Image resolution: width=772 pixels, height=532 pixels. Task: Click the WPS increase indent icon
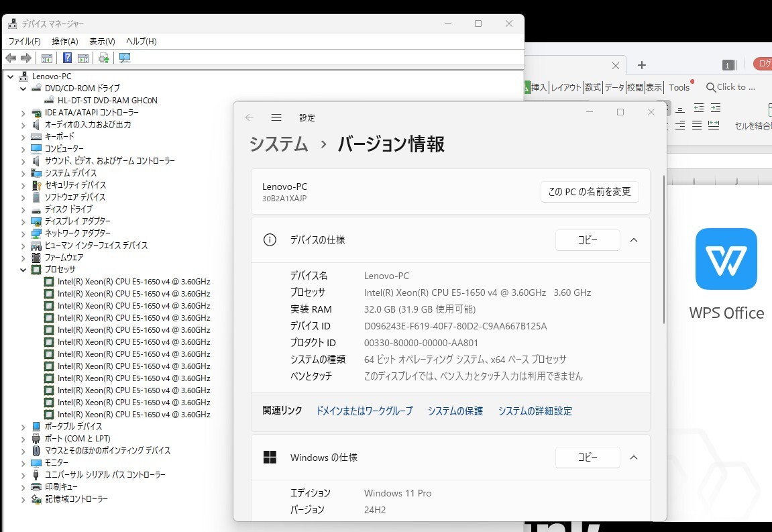coord(716,107)
